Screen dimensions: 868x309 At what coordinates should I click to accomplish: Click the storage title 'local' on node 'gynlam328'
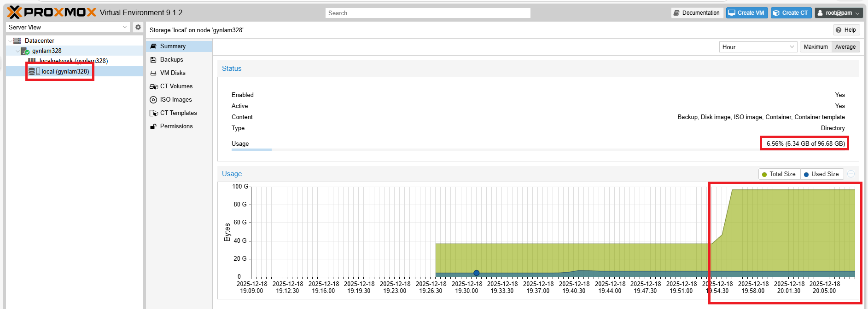coord(196,30)
